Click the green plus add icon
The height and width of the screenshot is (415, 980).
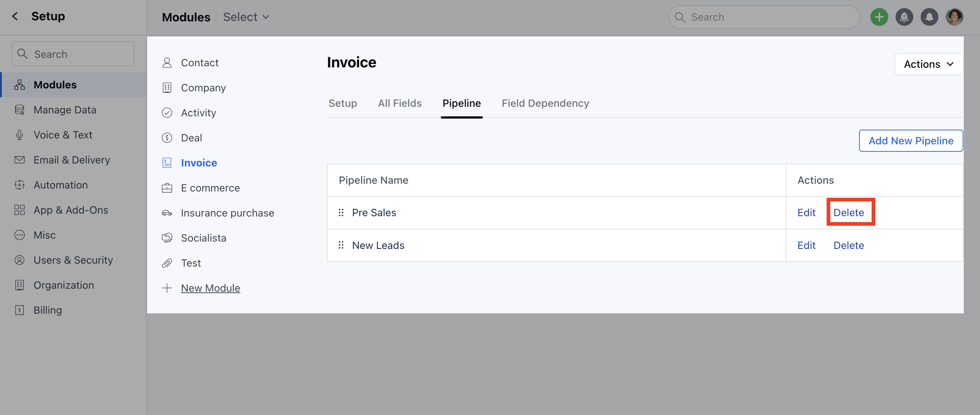point(879,17)
